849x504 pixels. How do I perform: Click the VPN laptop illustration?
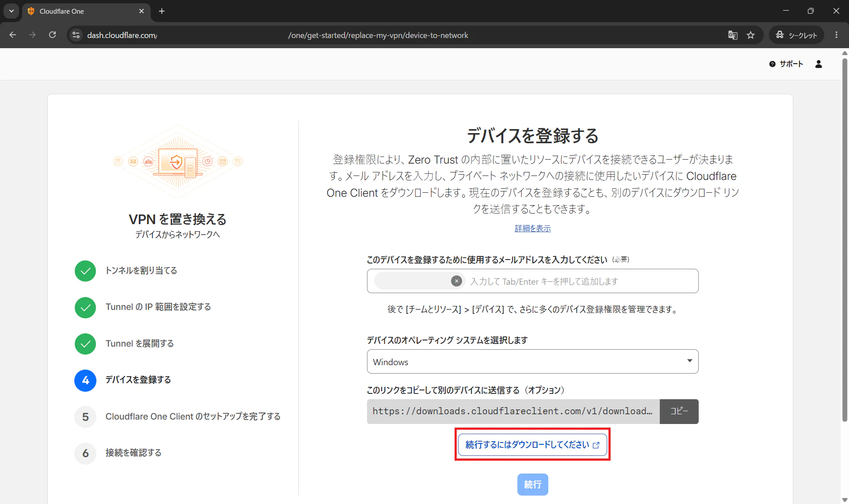177,161
